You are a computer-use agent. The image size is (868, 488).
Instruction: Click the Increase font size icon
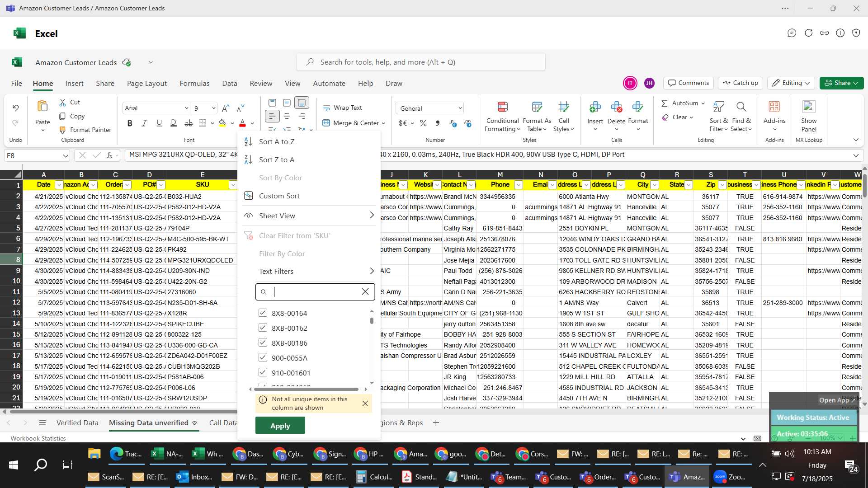point(226,108)
